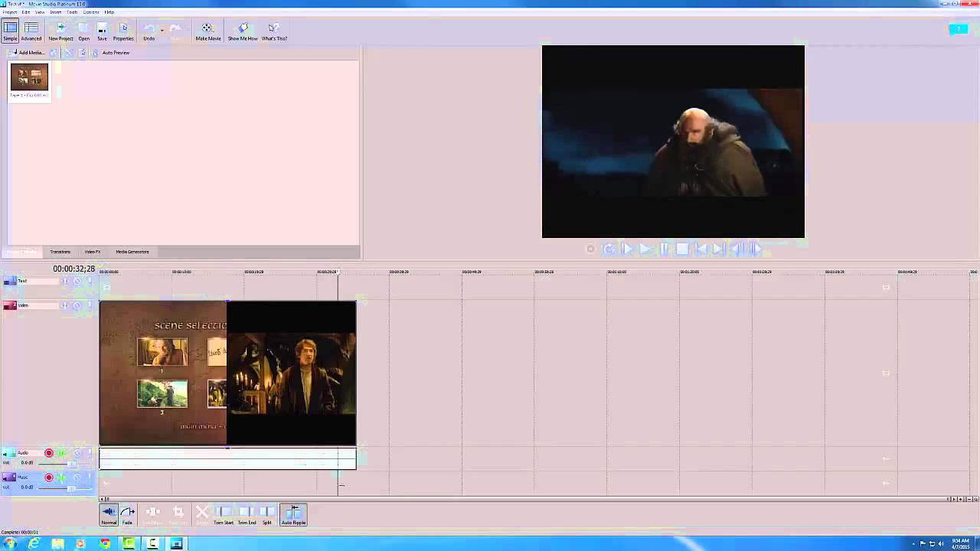This screenshot has width=980, height=551.
Task: Open the Help menu
Action: point(109,12)
